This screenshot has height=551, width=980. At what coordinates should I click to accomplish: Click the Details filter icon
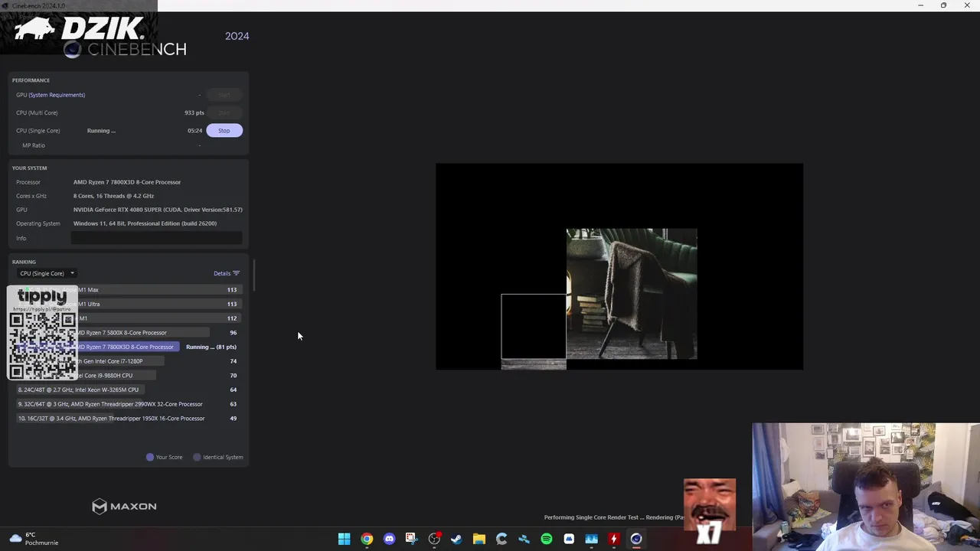click(x=236, y=273)
